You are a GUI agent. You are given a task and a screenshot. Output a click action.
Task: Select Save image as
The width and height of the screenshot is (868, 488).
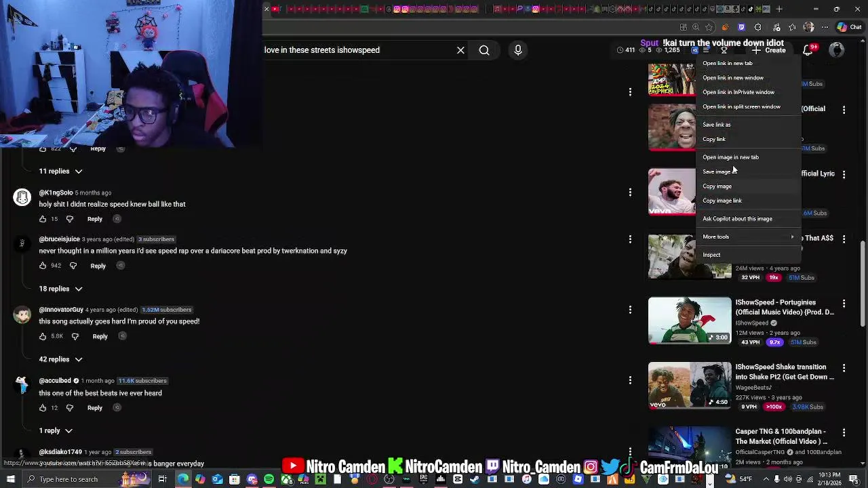pos(749,171)
